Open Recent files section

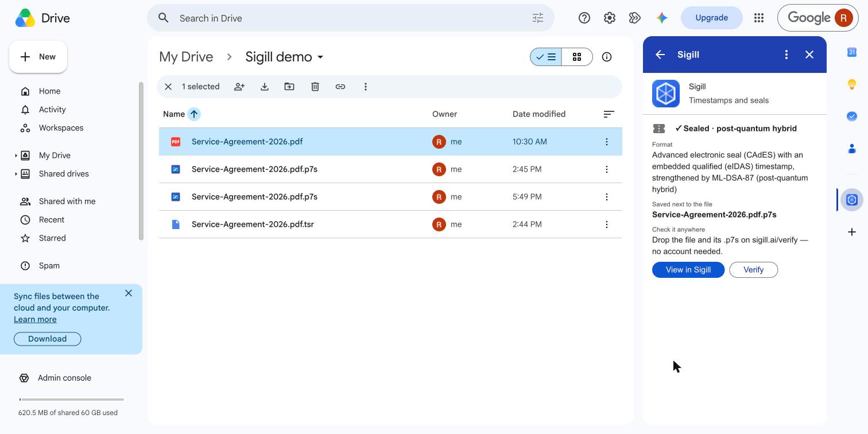[x=52, y=220]
